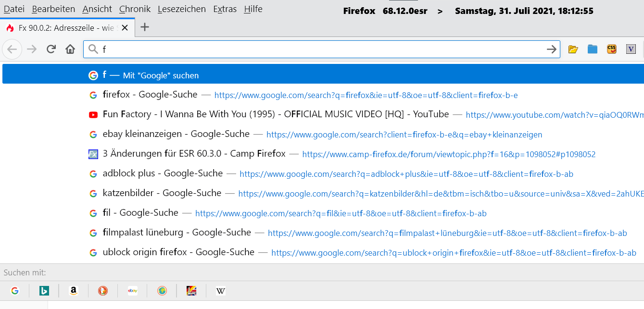The height and width of the screenshot is (309, 644).
Task: Search with Wikipedia engine icon
Action: coord(221,291)
